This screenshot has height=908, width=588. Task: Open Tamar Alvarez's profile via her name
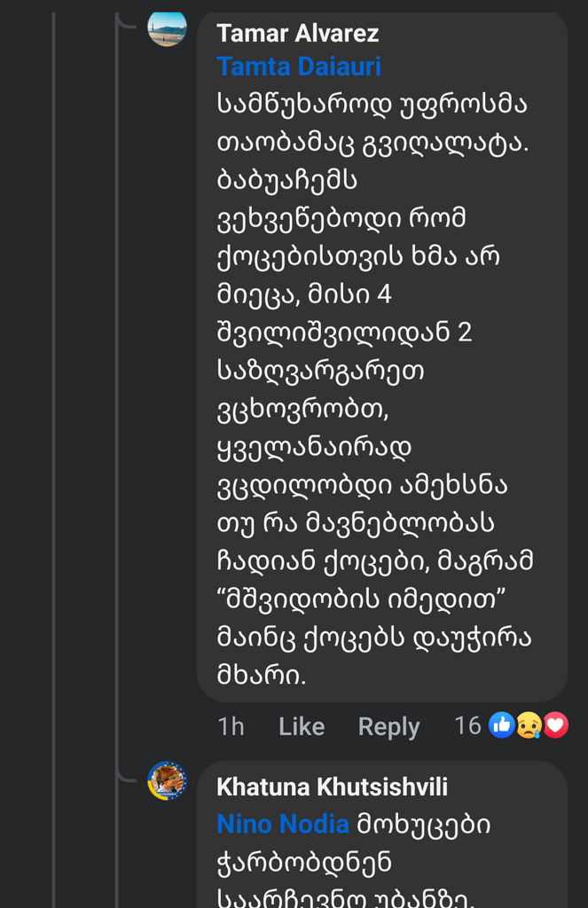coord(298,34)
